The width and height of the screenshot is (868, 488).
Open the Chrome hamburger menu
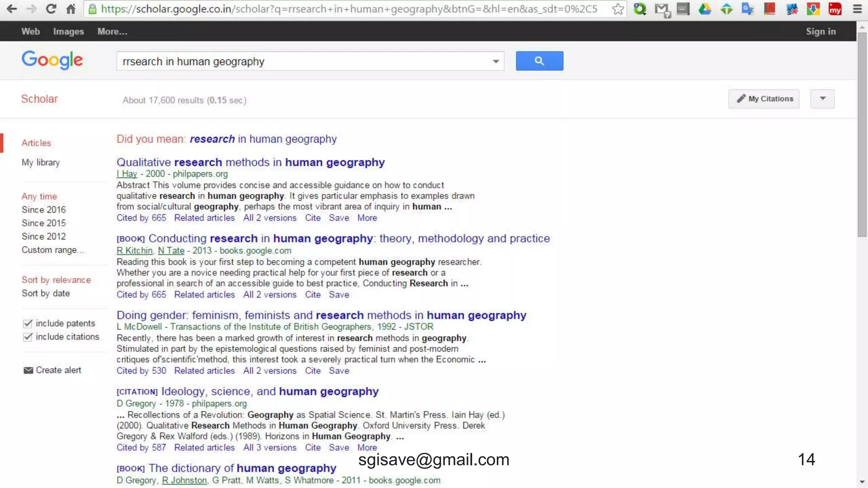pyautogui.click(x=857, y=9)
